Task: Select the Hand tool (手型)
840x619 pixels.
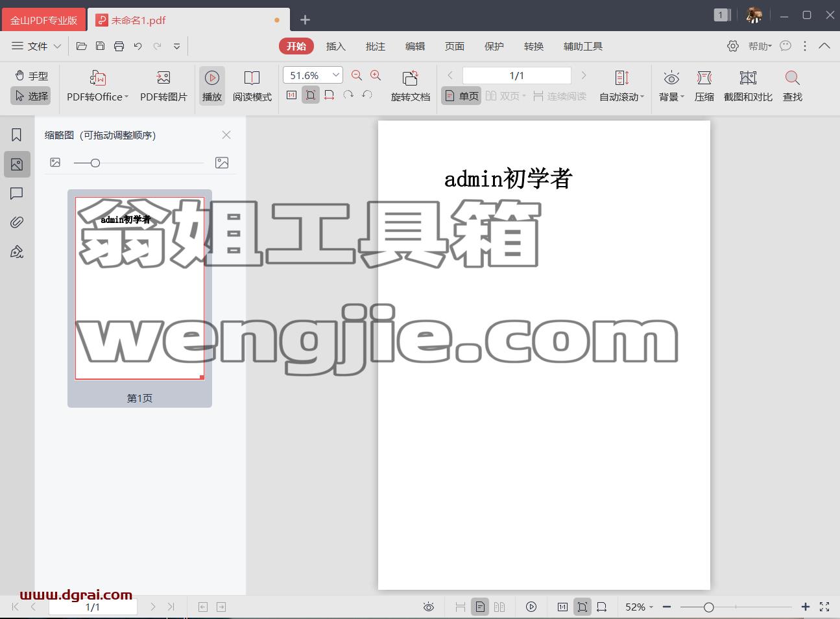Action: (x=31, y=76)
